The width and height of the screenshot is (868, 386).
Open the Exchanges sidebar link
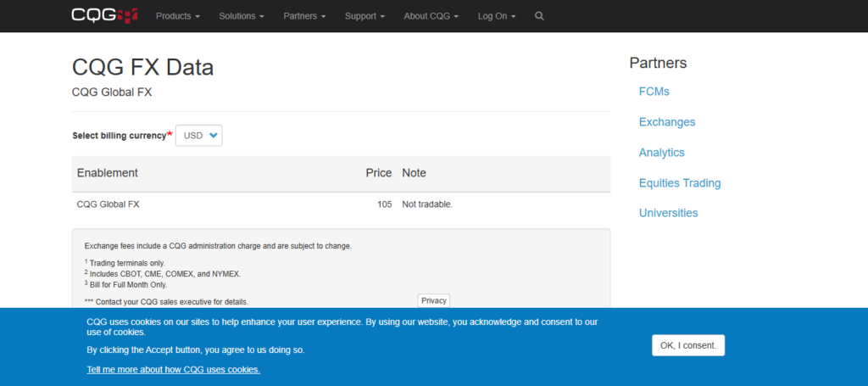click(666, 122)
